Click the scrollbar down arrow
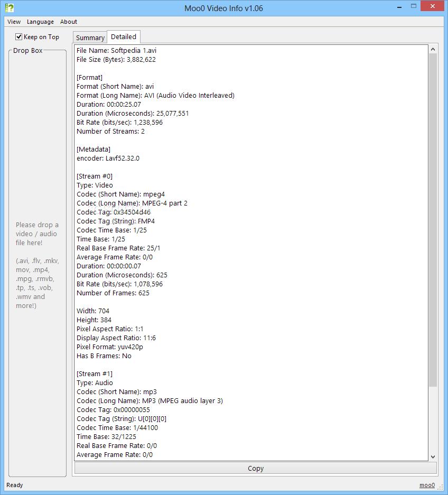Screen dimensions: 448x495 click(x=433, y=457)
